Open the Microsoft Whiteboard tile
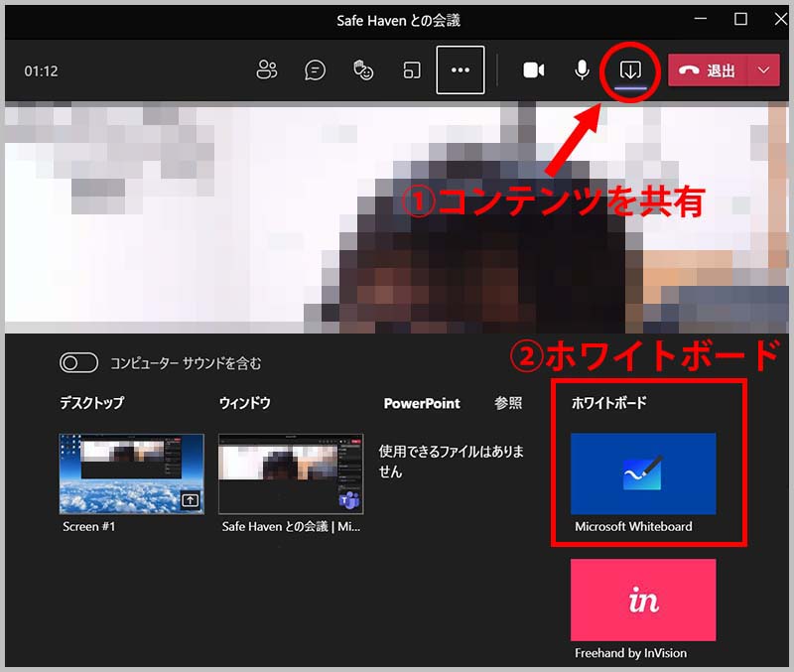 pos(643,474)
